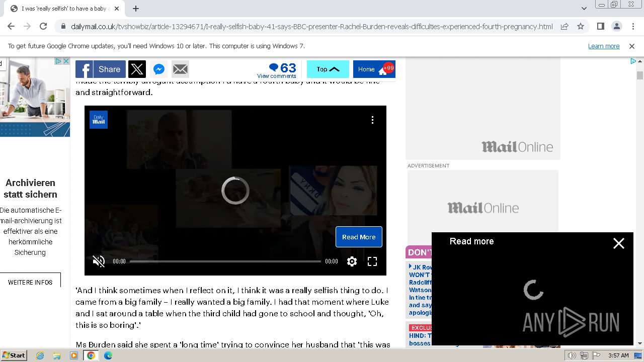644x362 pixels.
Task: Close the current article tab
Action: pos(117,9)
